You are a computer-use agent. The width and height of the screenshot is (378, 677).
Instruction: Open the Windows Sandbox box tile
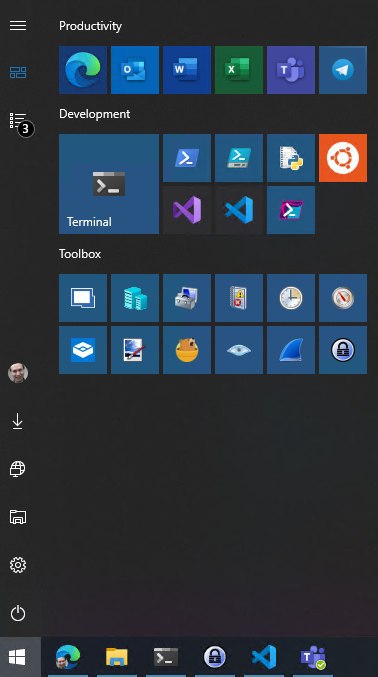pyautogui.click(x=83, y=350)
